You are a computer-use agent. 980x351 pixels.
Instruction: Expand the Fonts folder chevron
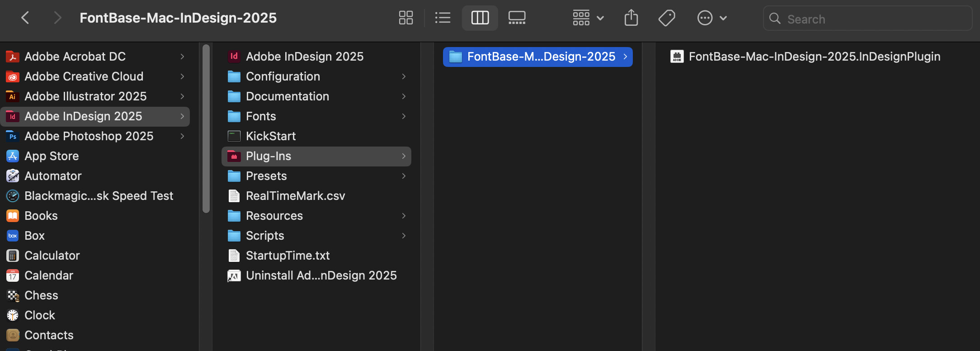(x=404, y=116)
